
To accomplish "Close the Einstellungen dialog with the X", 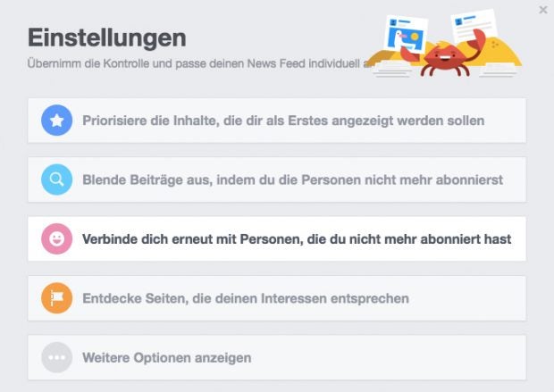I will (x=543, y=10).
